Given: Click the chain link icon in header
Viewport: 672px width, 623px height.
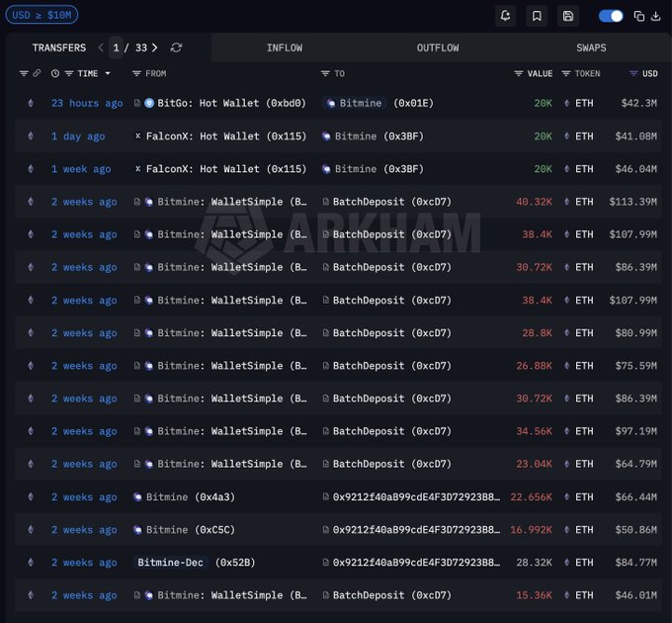Looking at the screenshot, I should pyautogui.click(x=37, y=73).
